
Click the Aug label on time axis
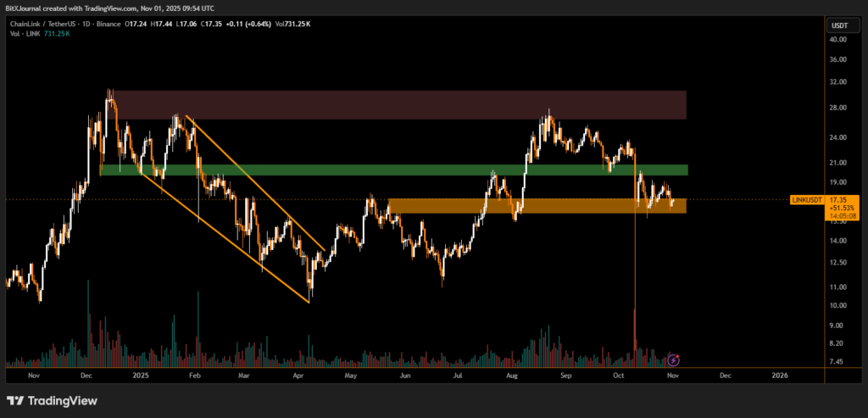(x=511, y=374)
